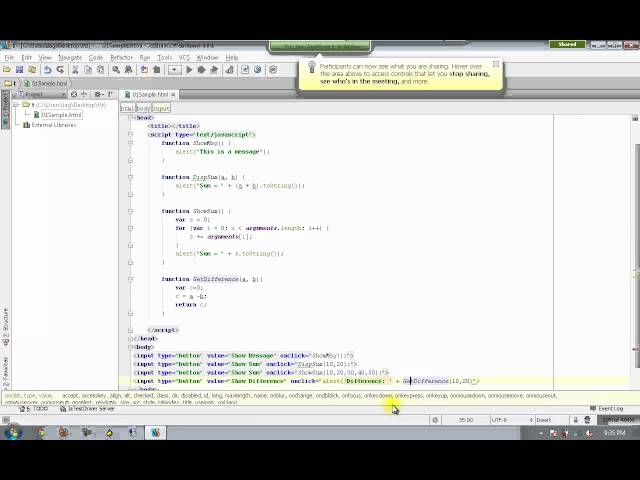Click the Undo toolbar icon
This screenshot has width=640, height=480.
point(47,70)
